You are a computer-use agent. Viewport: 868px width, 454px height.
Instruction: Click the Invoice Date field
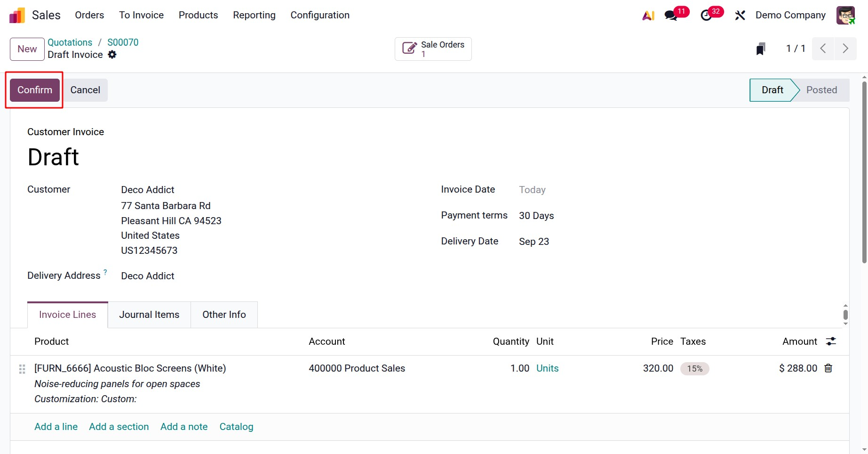[532, 190]
